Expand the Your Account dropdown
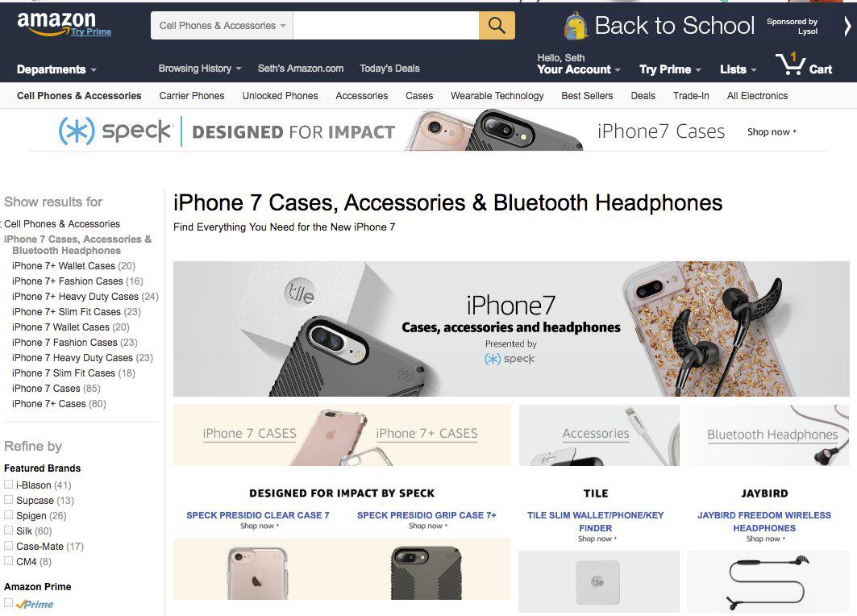The width and height of the screenshot is (857, 616). pyautogui.click(x=579, y=69)
